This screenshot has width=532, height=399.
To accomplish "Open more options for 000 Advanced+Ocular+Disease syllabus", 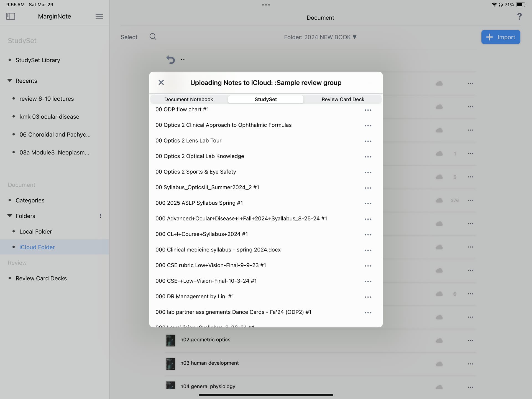I will click(368, 219).
